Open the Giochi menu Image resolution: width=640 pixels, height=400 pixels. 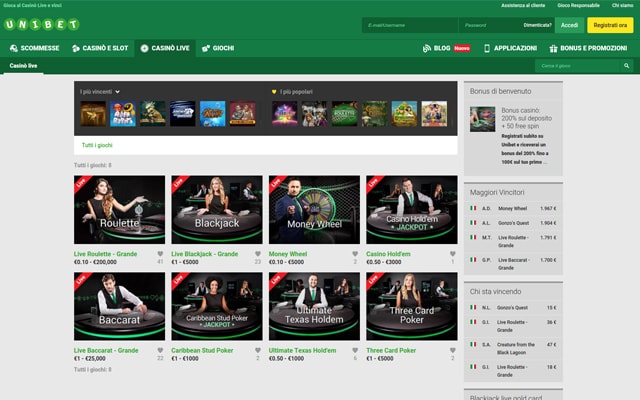pos(218,48)
